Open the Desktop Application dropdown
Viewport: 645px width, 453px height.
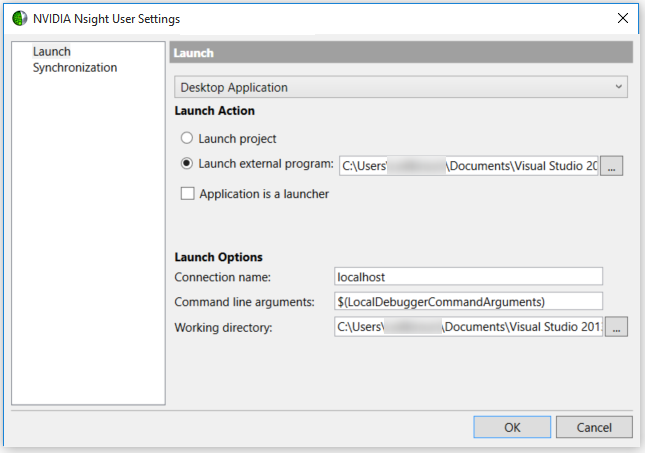point(401,87)
